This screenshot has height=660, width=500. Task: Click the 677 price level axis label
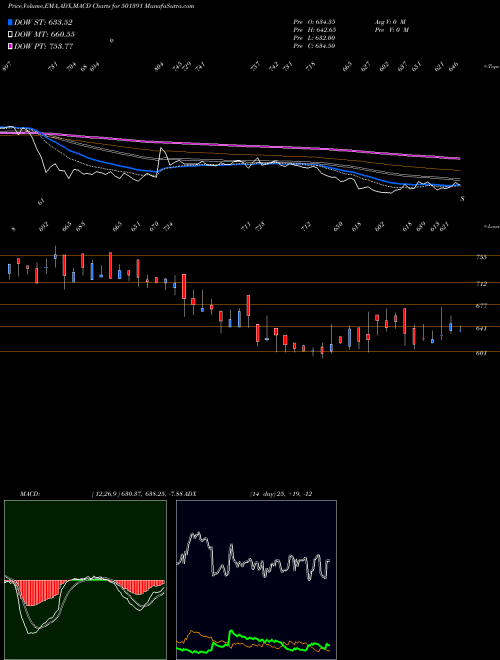click(x=481, y=306)
